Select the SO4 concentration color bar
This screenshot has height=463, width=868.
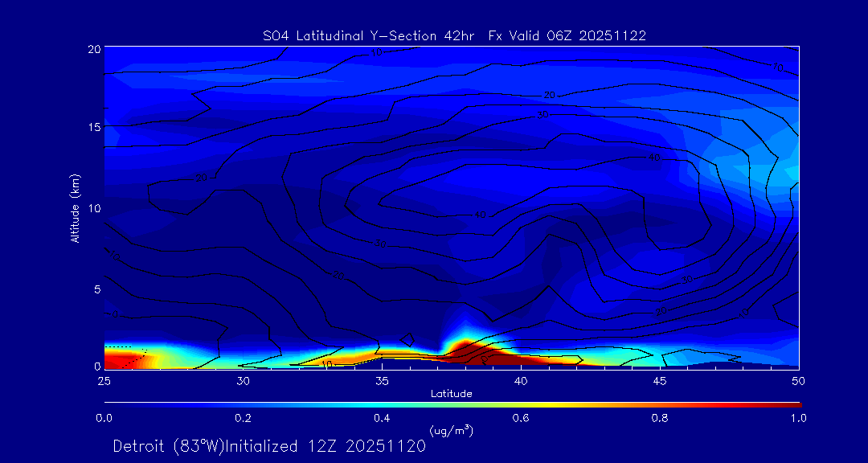point(452,405)
